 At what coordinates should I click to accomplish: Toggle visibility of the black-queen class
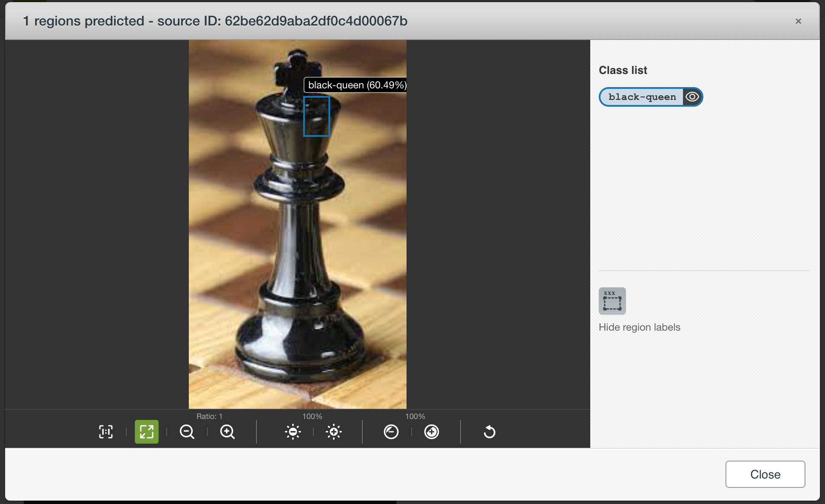[x=692, y=97]
